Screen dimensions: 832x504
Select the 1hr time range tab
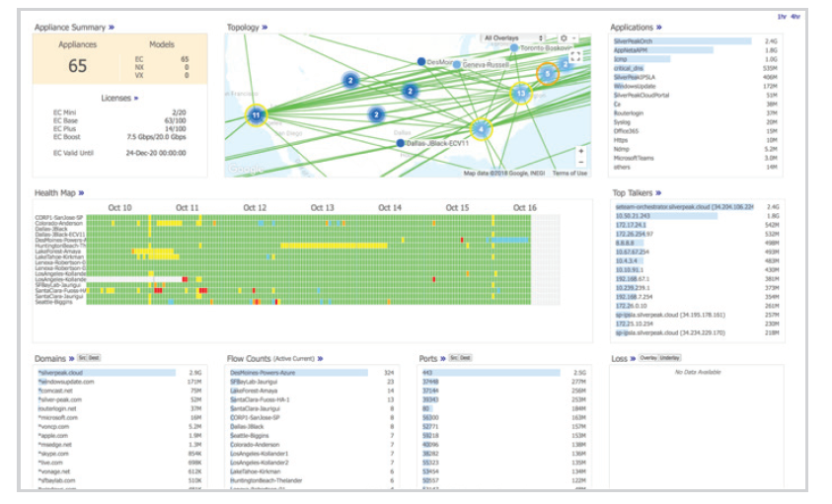click(x=782, y=17)
